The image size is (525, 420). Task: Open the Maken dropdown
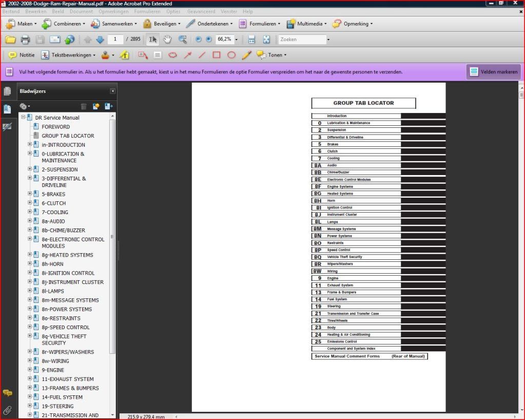(x=21, y=24)
